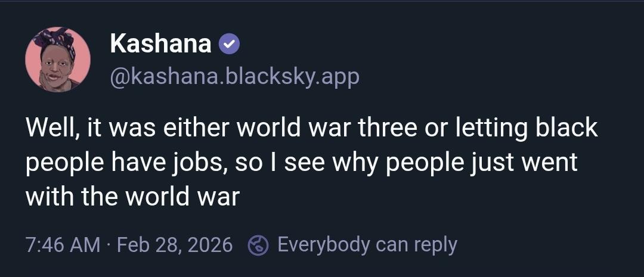
Task: Click the purple verified checkmark badge
Action: 230,43
